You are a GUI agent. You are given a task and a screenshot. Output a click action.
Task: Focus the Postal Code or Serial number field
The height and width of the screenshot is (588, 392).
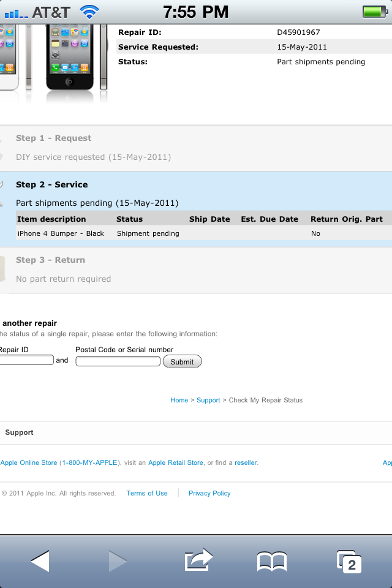[x=118, y=361]
